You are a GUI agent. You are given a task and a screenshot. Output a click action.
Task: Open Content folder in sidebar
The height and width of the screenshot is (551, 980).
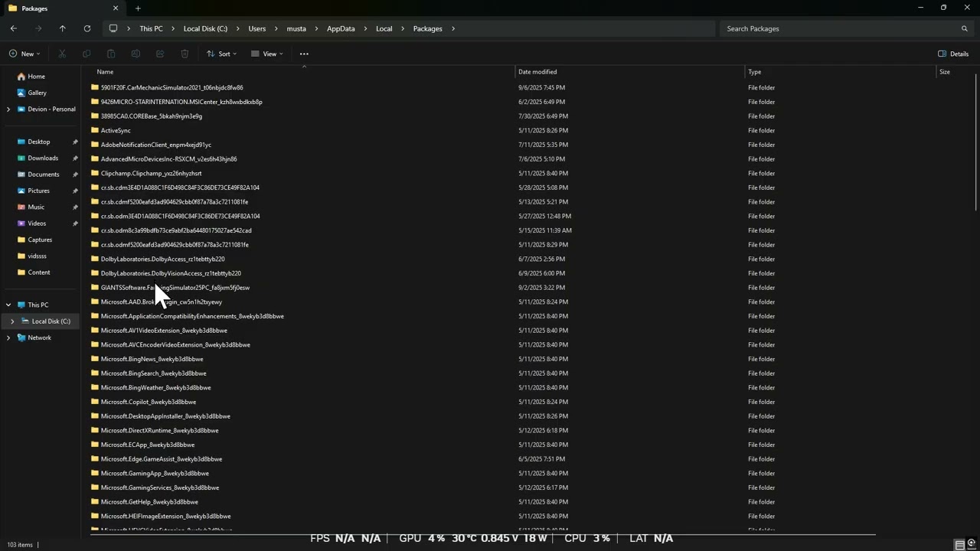pyautogui.click(x=38, y=272)
